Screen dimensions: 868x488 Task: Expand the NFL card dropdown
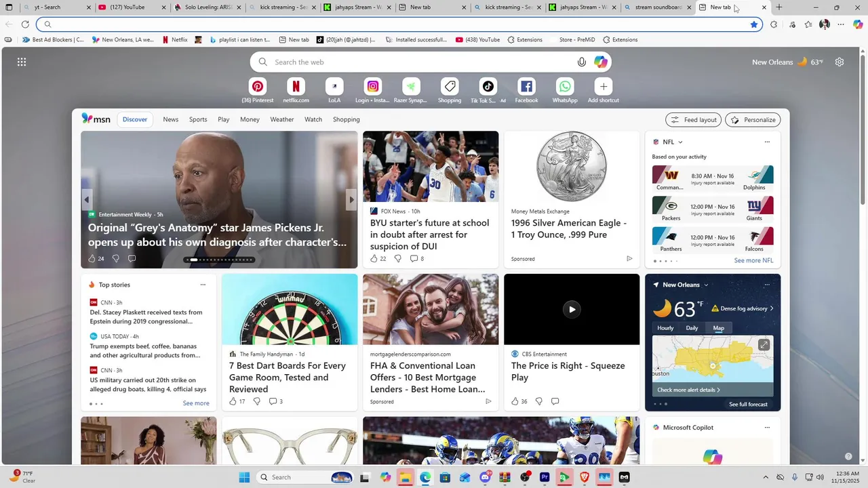[x=680, y=142]
